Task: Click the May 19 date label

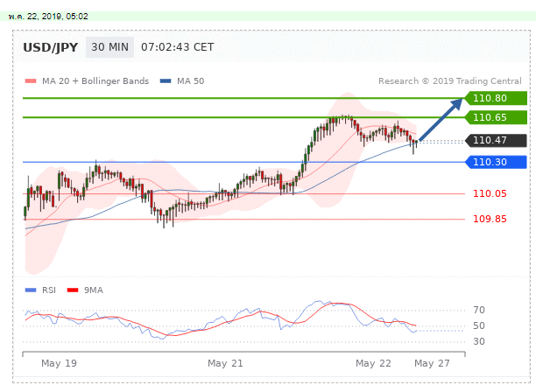Action: pyautogui.click(x=59, y=363)
